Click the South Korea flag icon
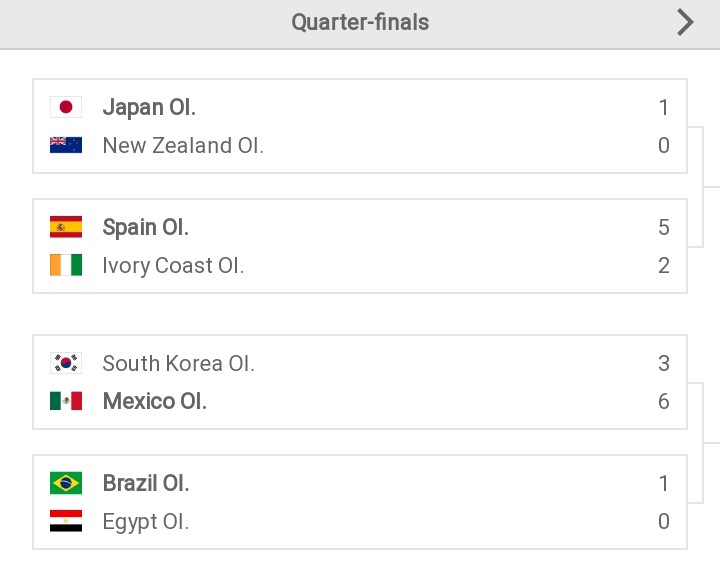The height and width of the screenshot is (563, 720). coord(66,363)
